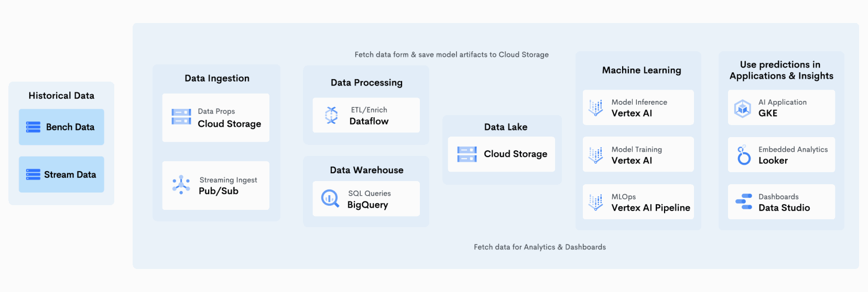Open the SQL Queries BigQuery card

366,199
